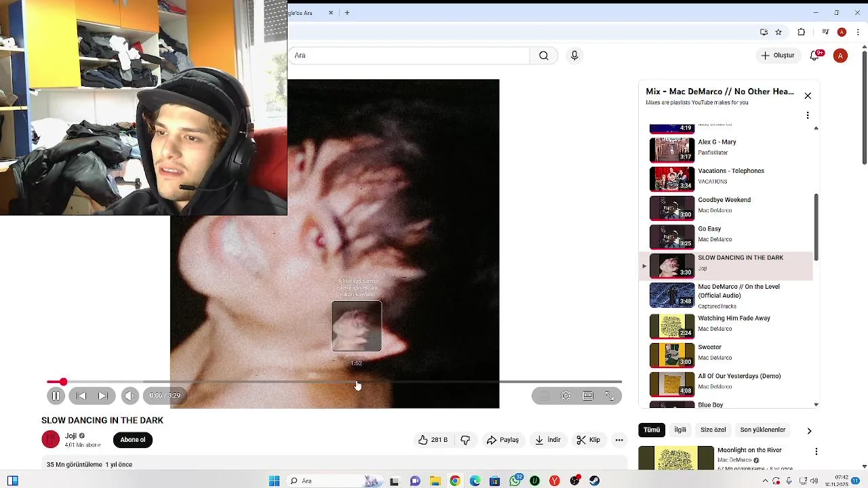Screen dimensions: 868x488
Task: Click the search magnifier button
Action: (544, 56)
